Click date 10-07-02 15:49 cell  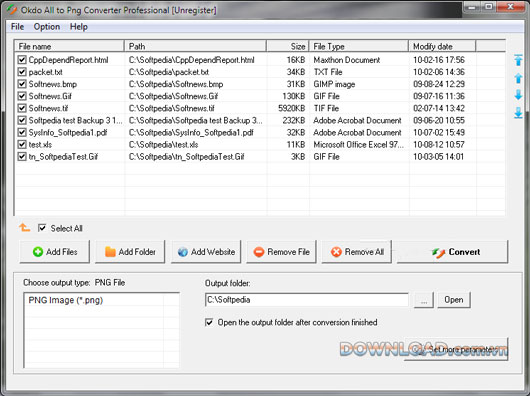(439, 132)
